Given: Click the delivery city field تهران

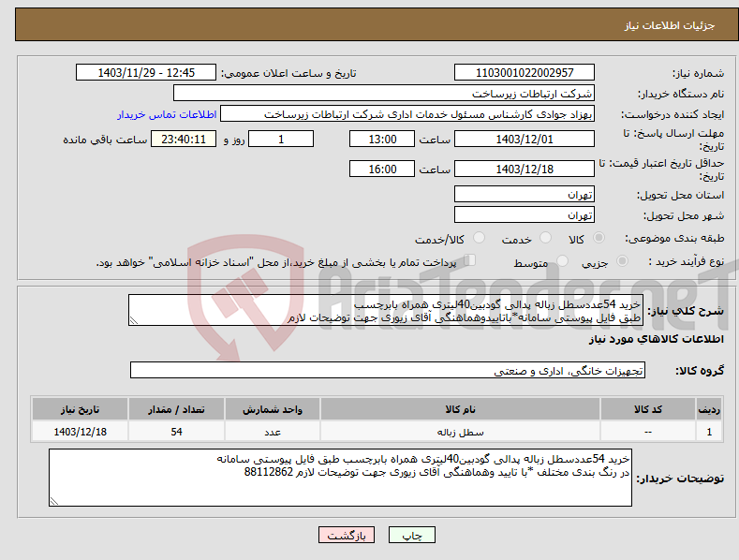Looking at the screenshot, I should (x=525, y=215).
